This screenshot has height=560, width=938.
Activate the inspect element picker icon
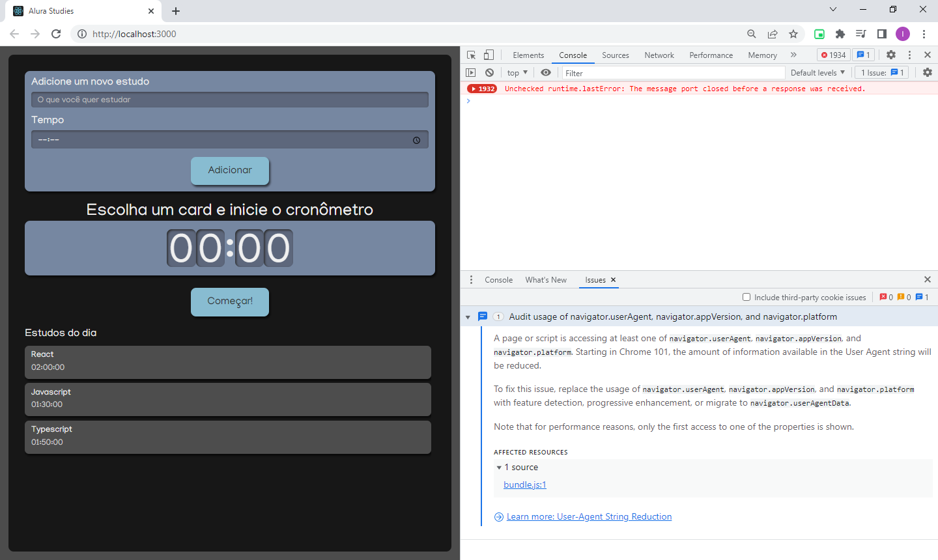(471, 55)
